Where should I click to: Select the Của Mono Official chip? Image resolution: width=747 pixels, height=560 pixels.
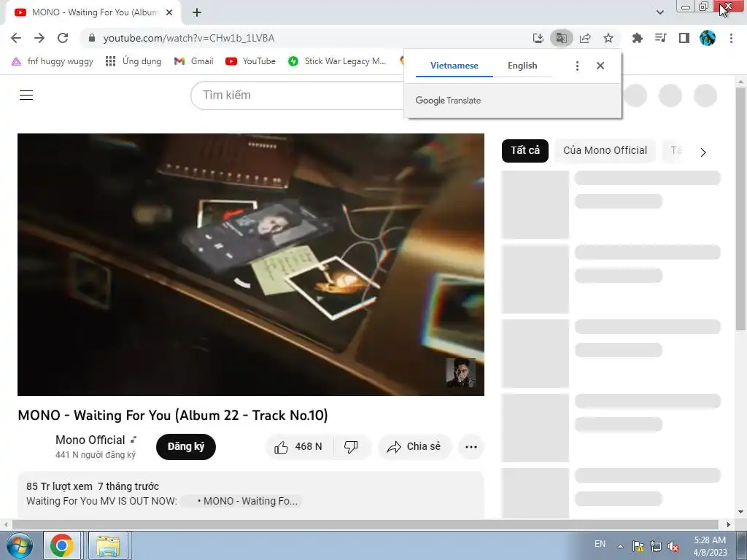click(605, 150)
